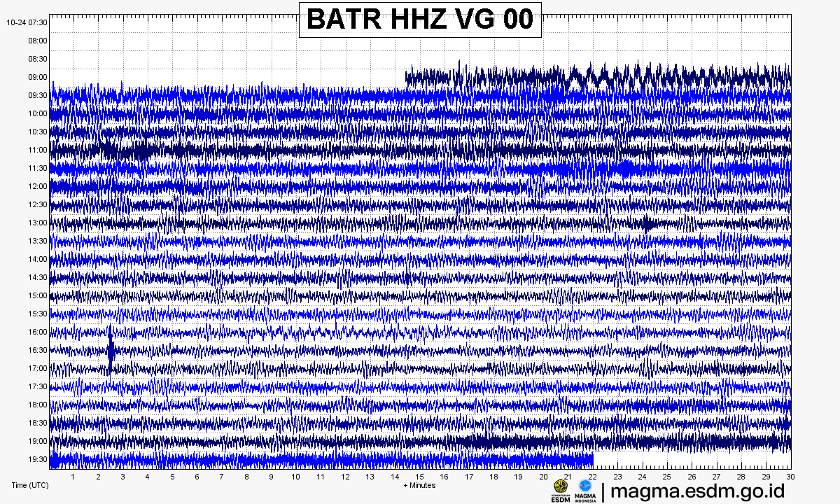The width and height of the screenshot is (840, 504).
Task: Click the 11:30 time label
Action: click(38, 168)
